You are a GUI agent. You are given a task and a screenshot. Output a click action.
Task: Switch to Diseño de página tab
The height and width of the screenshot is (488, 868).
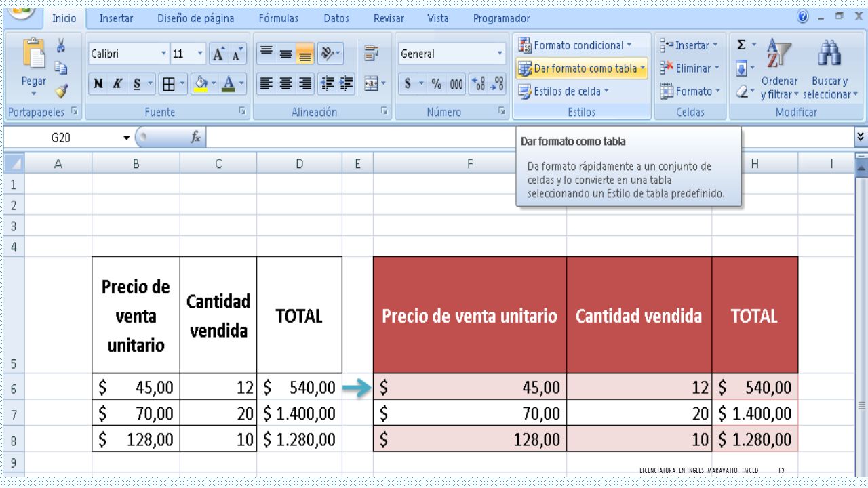195,18
